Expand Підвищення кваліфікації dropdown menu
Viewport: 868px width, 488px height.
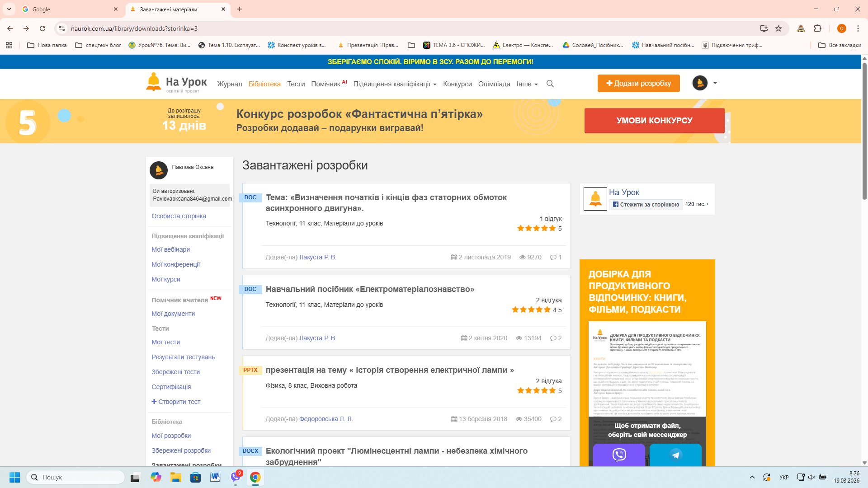point(395,84)
